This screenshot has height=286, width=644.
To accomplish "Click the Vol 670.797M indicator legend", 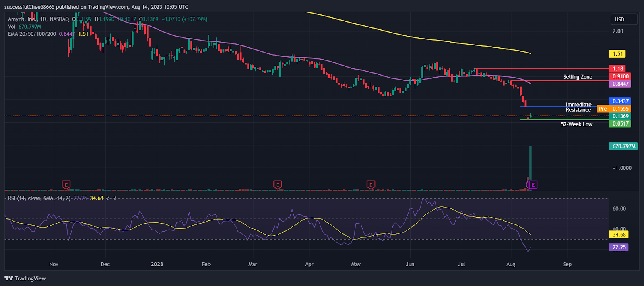I will (25, 27).
